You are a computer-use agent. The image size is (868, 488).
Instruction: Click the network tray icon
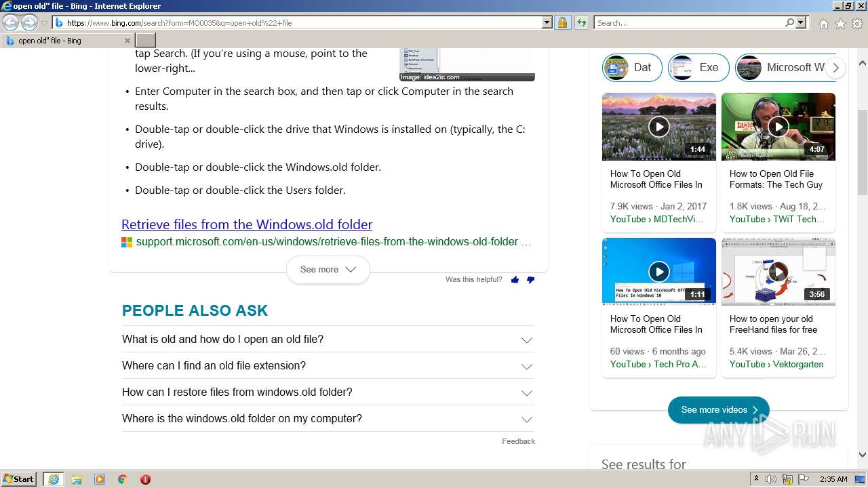(787, 479)
